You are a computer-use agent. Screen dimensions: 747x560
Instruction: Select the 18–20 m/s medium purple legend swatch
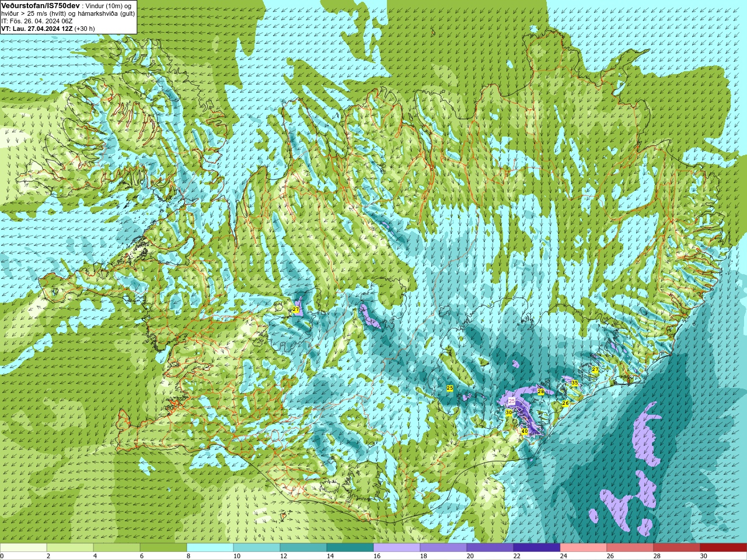point(444,548)
